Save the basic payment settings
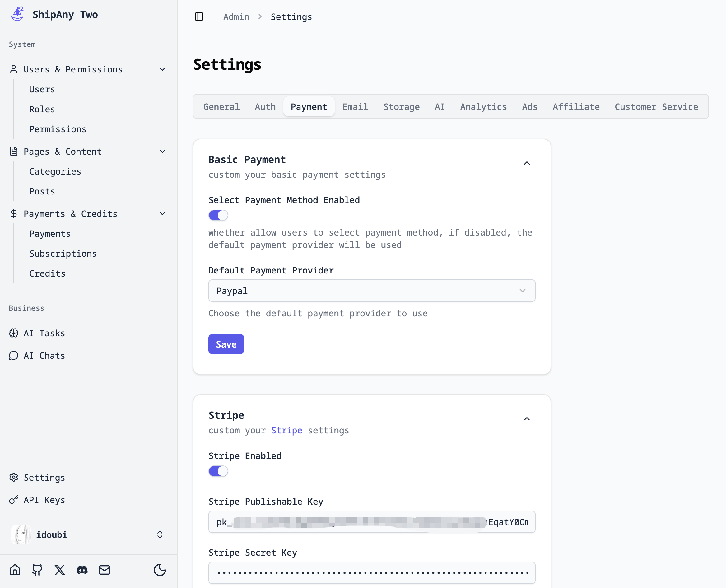Screen dimensions: 726x588 pyautogui.click(x=226, y=344)
